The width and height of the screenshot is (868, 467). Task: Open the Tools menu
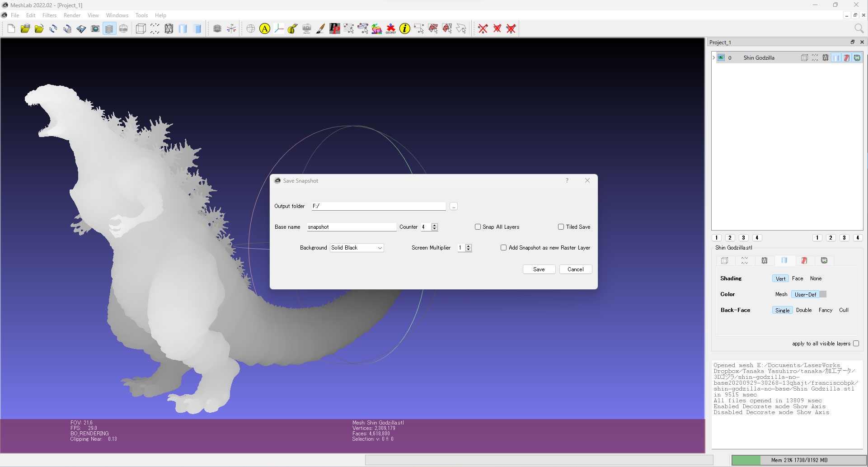(x=141, y=15)
